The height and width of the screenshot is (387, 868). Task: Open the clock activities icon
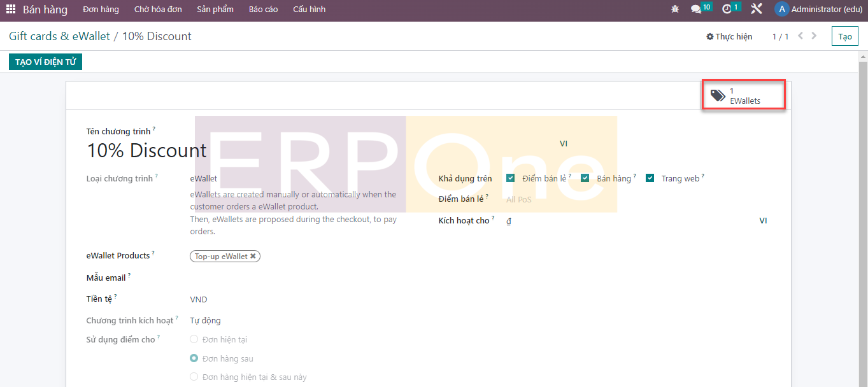tap(727, 10)
